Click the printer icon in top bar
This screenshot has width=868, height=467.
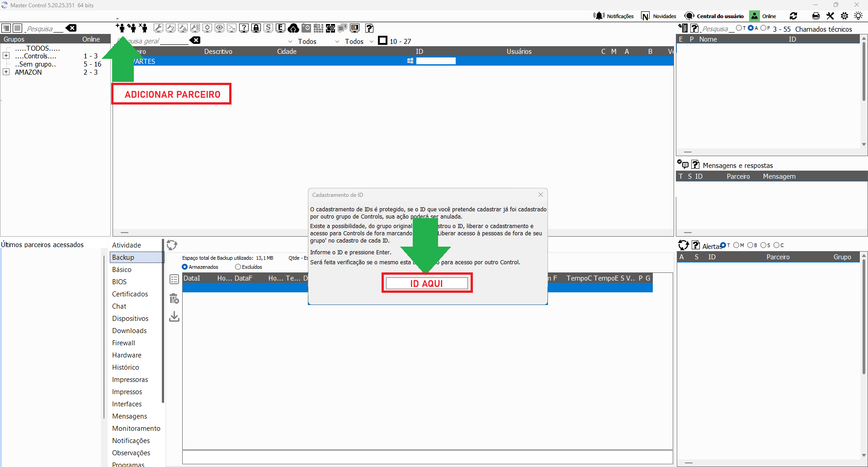816,16
